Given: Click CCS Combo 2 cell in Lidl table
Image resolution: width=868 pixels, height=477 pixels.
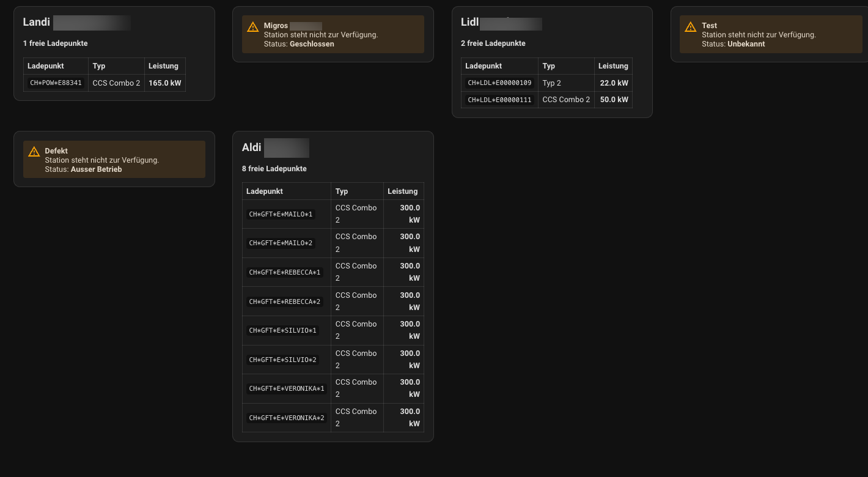Looking at the screenshot, I should tap(567, 100).
